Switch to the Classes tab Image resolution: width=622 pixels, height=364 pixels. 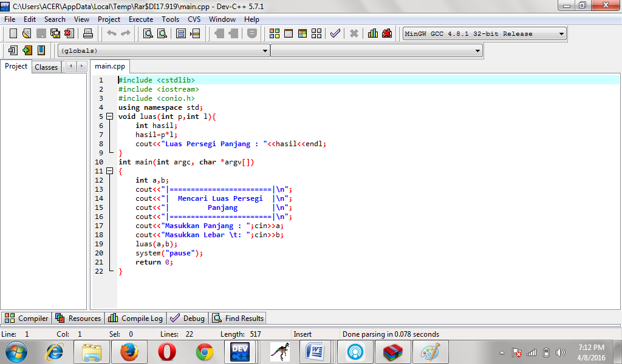[x=46, y=67]
